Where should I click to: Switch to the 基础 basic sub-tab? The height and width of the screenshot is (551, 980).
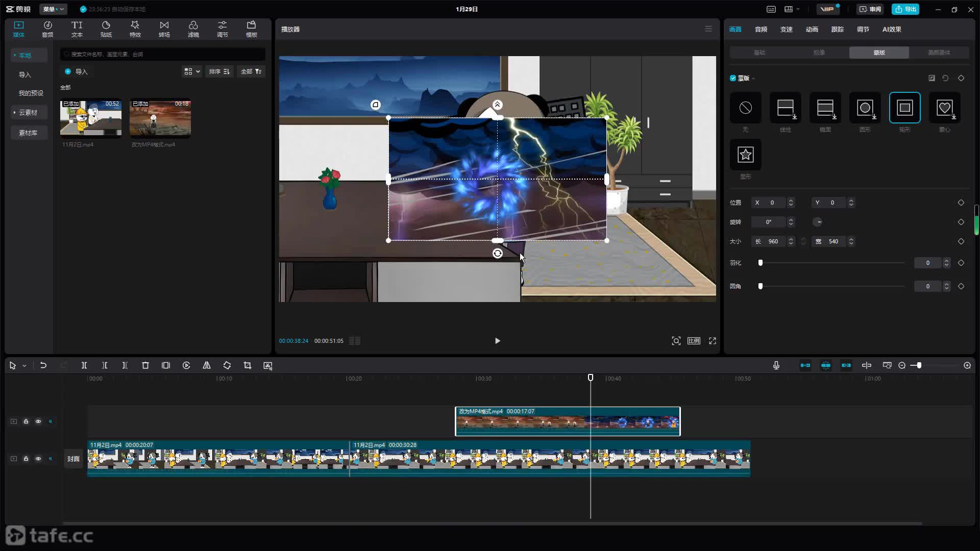[x=759, y=53]
